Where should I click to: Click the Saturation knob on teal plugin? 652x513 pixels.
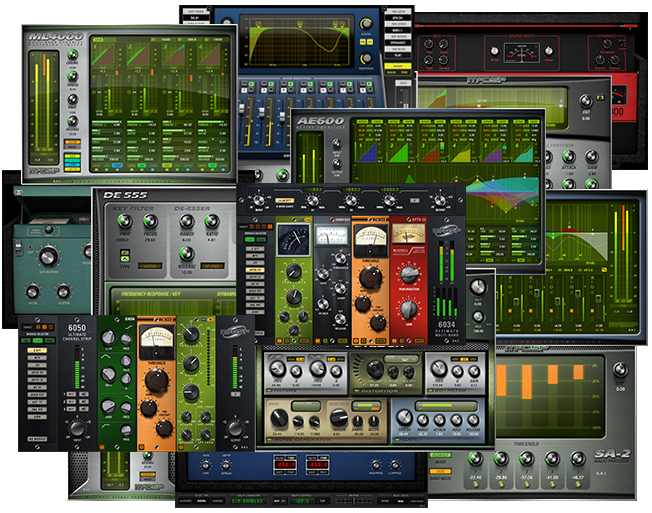[x=49, y=256]
